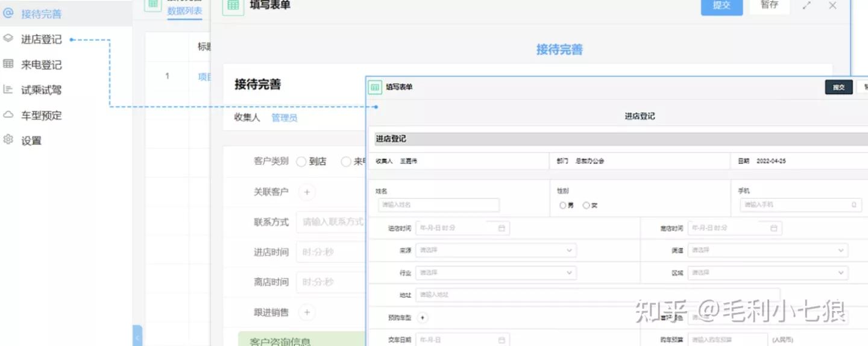Open 设置 in the sidebar

click(31, 140)
